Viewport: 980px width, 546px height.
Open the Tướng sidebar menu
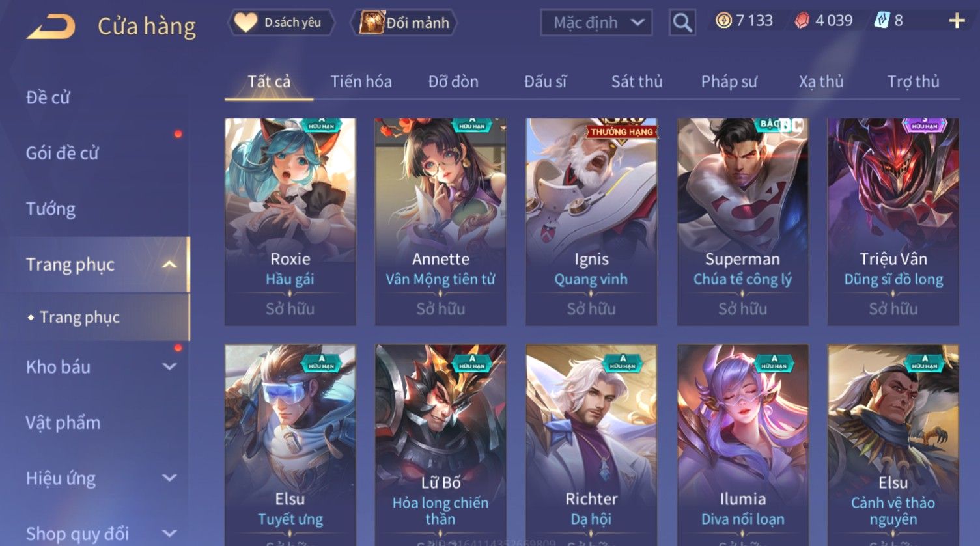point(51,209)
